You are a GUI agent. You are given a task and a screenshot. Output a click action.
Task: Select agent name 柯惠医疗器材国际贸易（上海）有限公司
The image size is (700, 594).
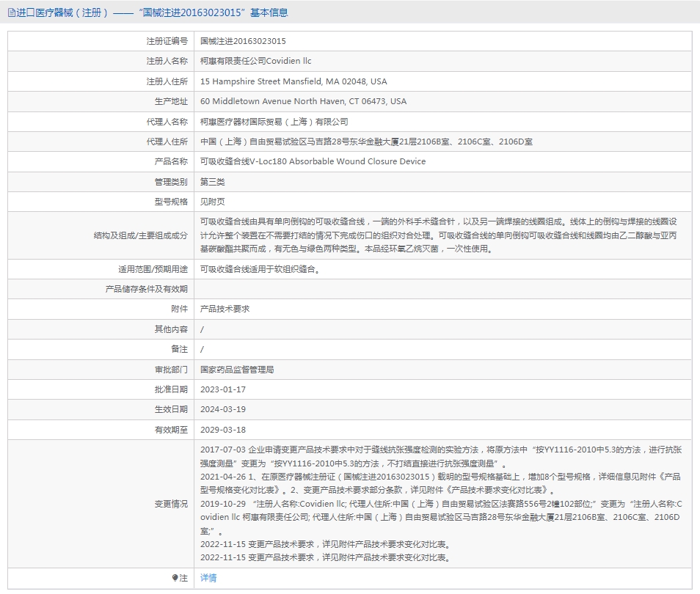point(274,122)
